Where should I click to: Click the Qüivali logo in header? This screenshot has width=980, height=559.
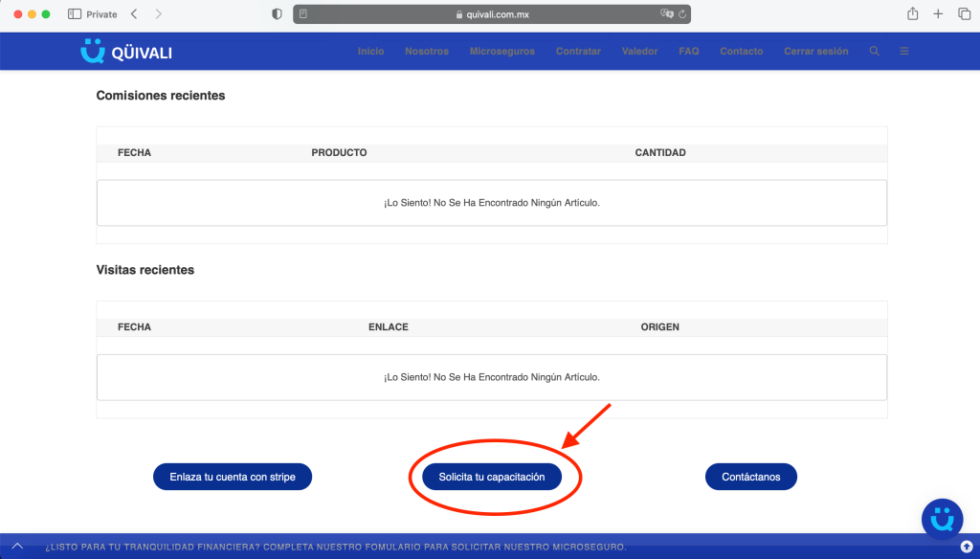pyautogui.click(x=126, y=52)
